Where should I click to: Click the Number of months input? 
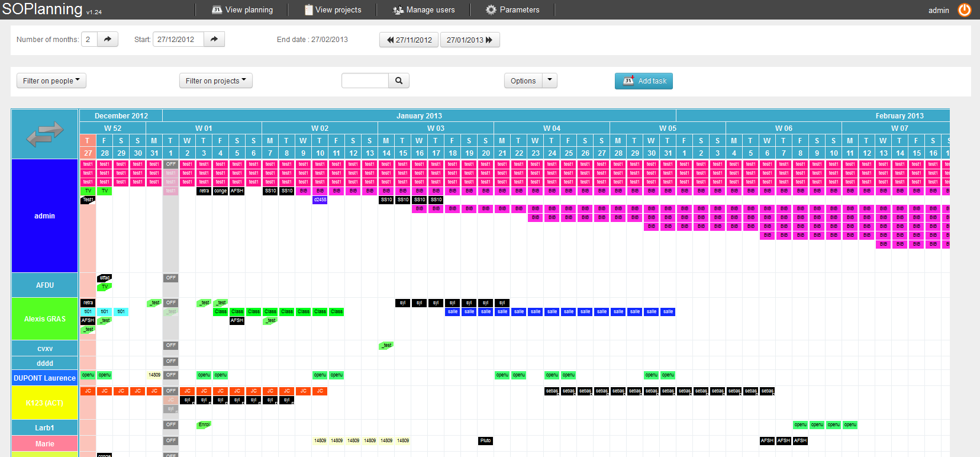pos(89,40)
